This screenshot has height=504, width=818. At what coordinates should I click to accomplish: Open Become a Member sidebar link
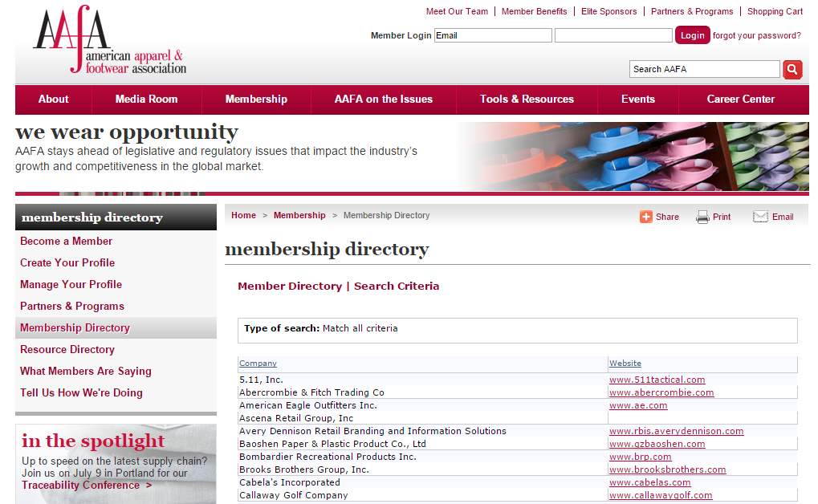[x=67, y=241]
